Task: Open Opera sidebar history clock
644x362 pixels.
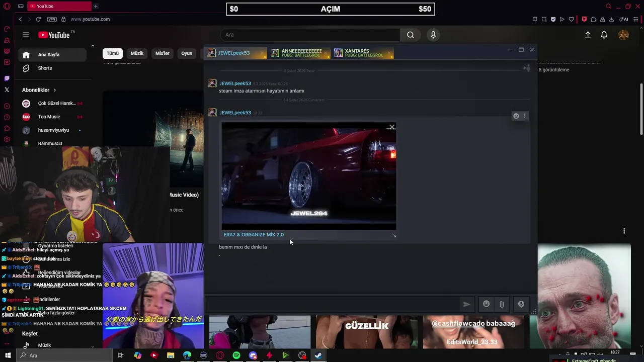Action: click(x=7, y=117)
